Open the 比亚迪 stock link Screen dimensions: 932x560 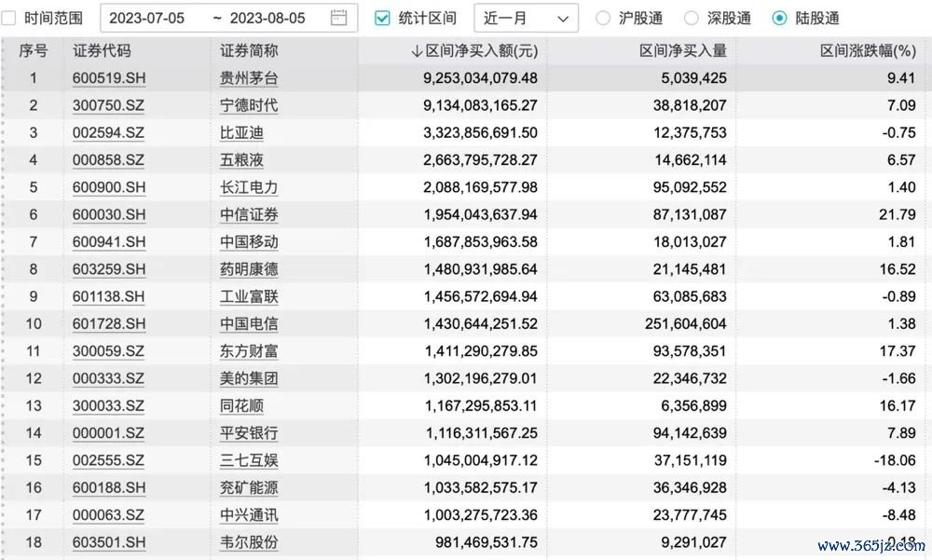241,132
